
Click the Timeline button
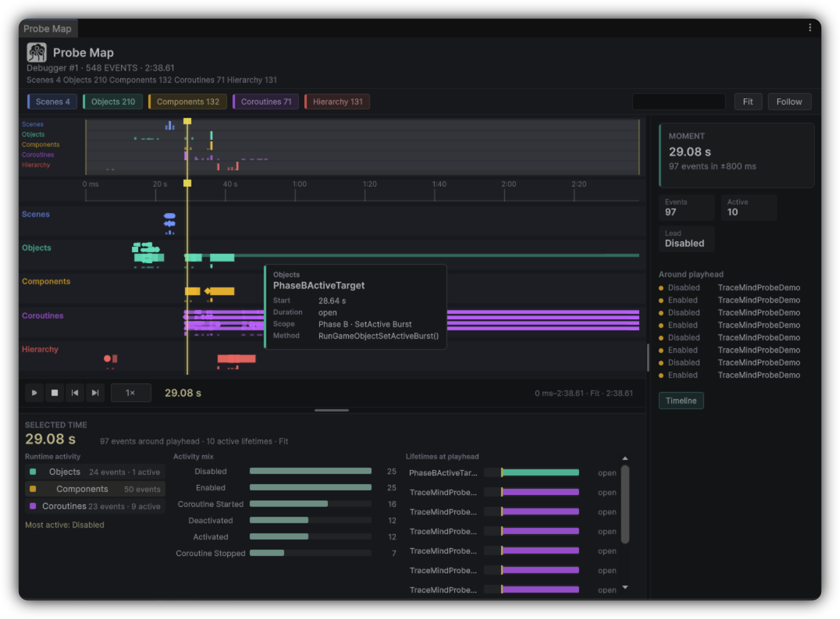681,401
